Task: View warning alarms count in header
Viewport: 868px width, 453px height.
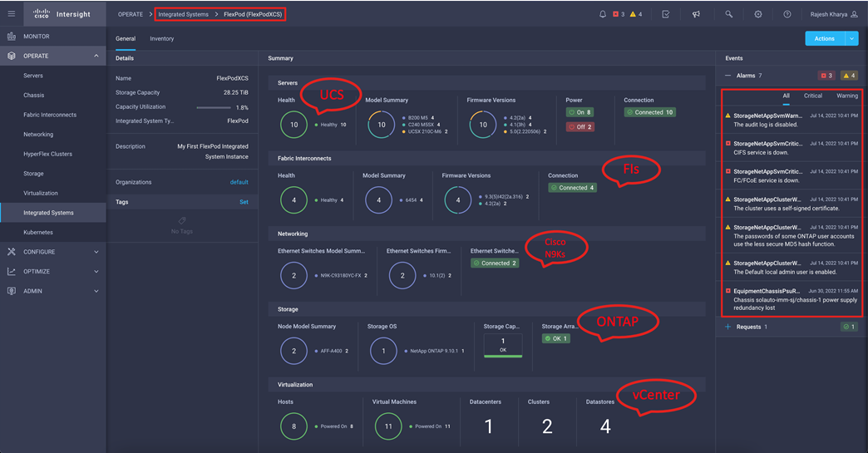Action: coord(636,14)
